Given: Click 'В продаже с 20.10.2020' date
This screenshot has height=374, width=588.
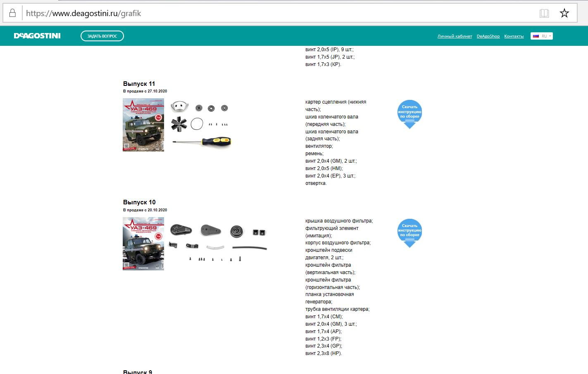Looking at the screenshot, I should click(145, 210).
